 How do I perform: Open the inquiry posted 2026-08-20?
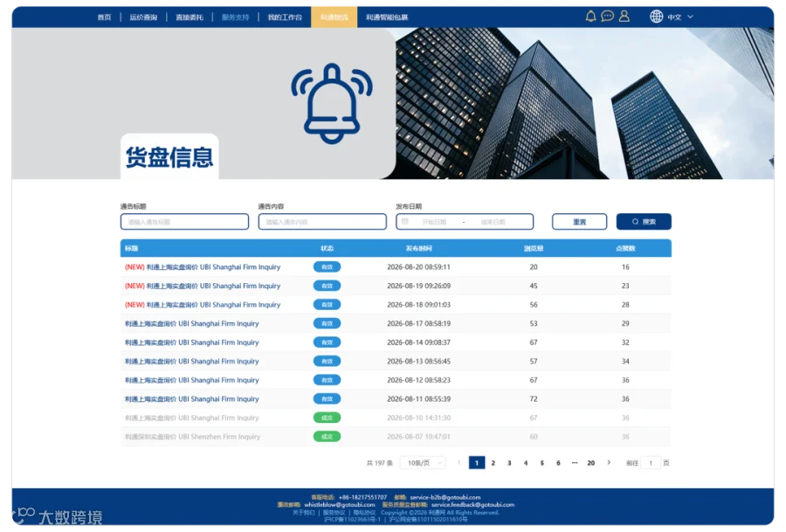click(x=203, y=267)
